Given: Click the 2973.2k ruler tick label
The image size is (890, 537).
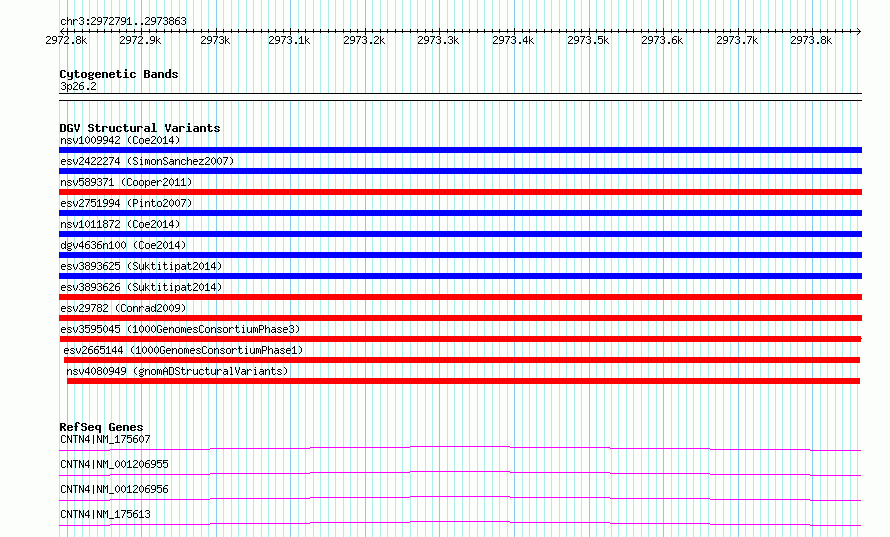Looking at the screenshot, I should pyautogui.click(x=364, y=40).
